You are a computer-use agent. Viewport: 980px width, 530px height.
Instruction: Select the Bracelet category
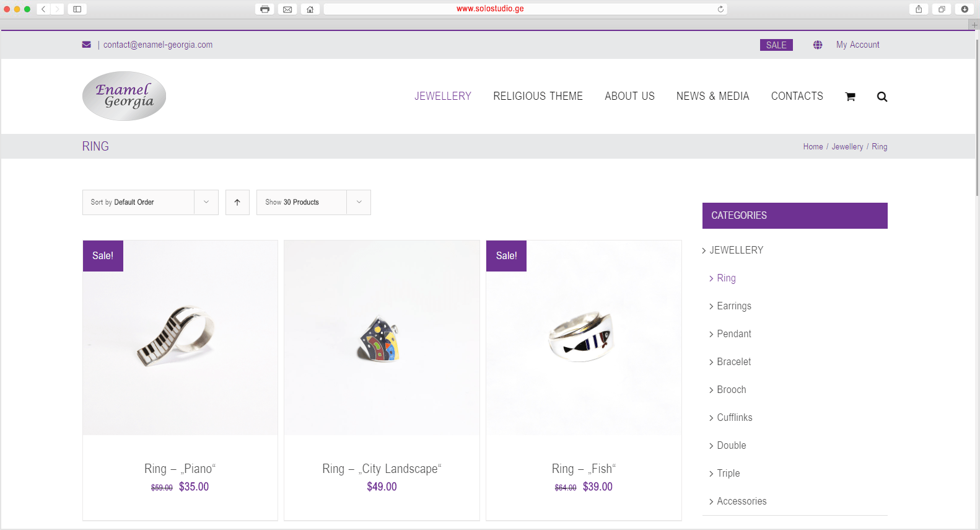pos(734,361)
